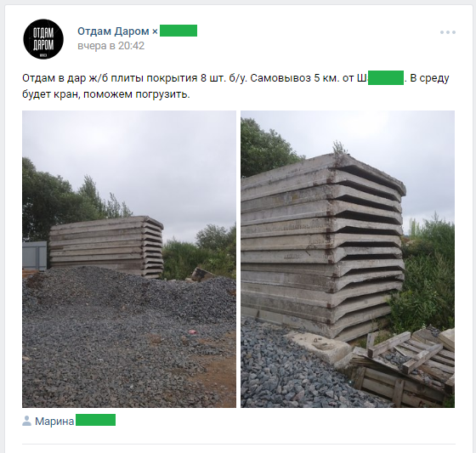The width and height of the screenshot is (476, 453).
Task: Click the second line будет кран, поможем погрузить
Action: pyautogui.click(x=106, y=94)
